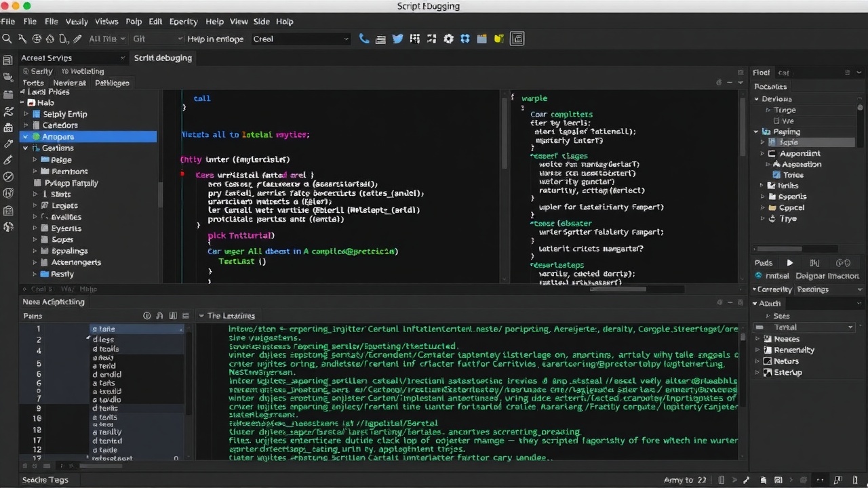Expand The Letatings section header
This screenshot has height=488, width=868.
201,316
